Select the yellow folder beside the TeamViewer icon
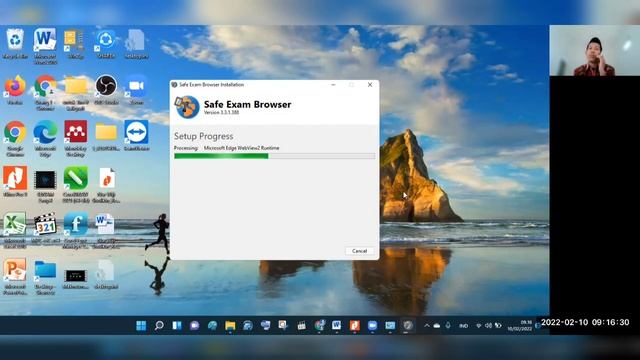Screen dimensions: 640x360 (x=106, y=137)
